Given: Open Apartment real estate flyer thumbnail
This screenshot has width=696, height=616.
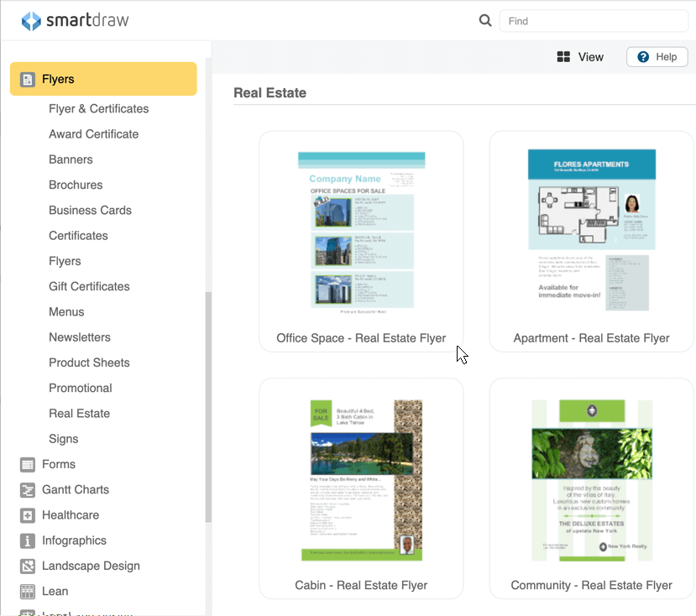Looking at the screenshot, I should (x=592, y=230).
